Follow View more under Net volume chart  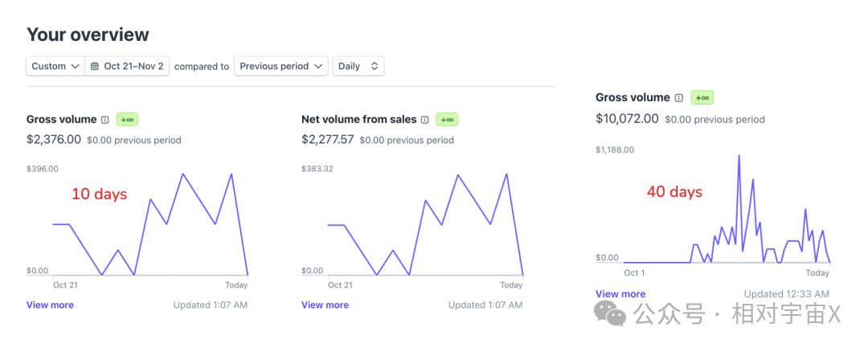325,305
